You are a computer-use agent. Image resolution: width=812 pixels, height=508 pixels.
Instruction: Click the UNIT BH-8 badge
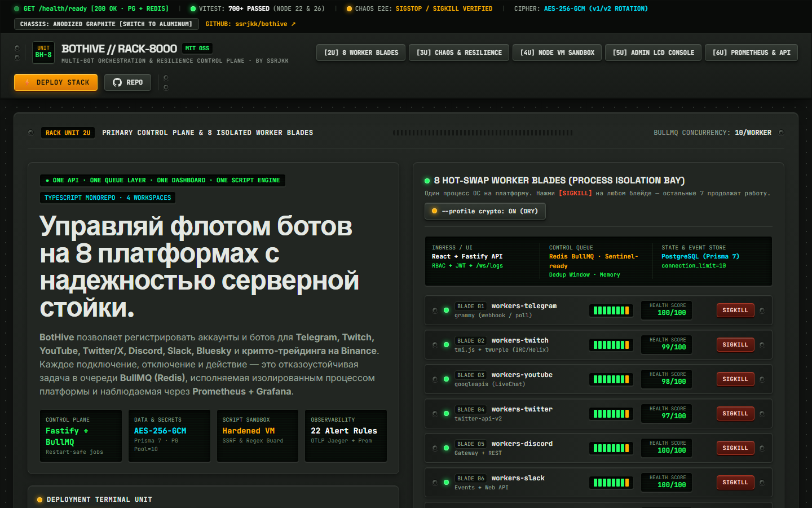(x=43, y=52)
